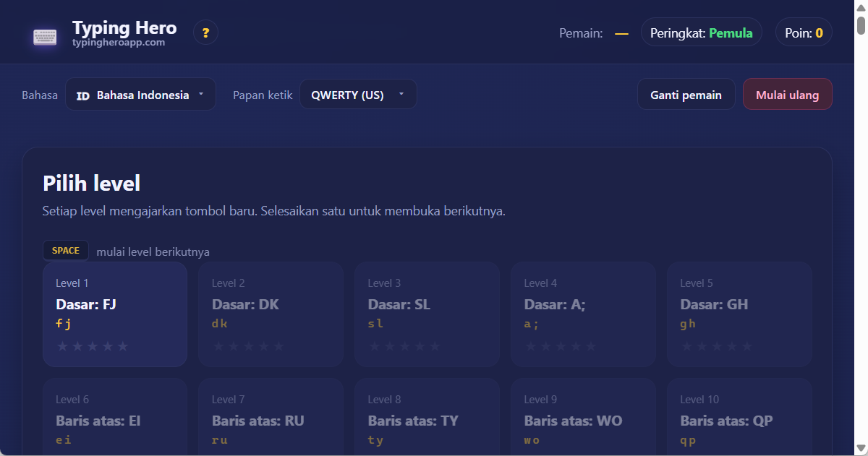Click the 'mulai level berikutnya' hint text
Image resolution: width=868 pixels, height=456 pixels.
click(153, 251)
